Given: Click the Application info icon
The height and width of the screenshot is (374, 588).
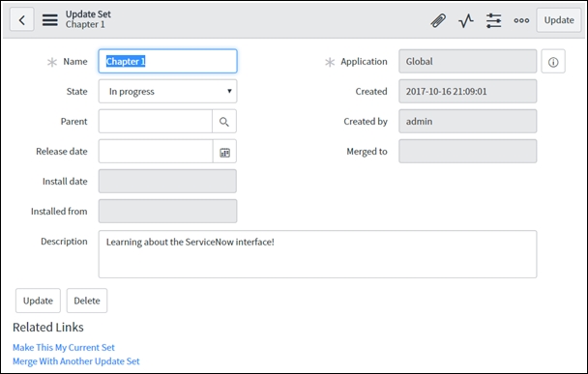Looking at the screenshot, I should (553, 62).
